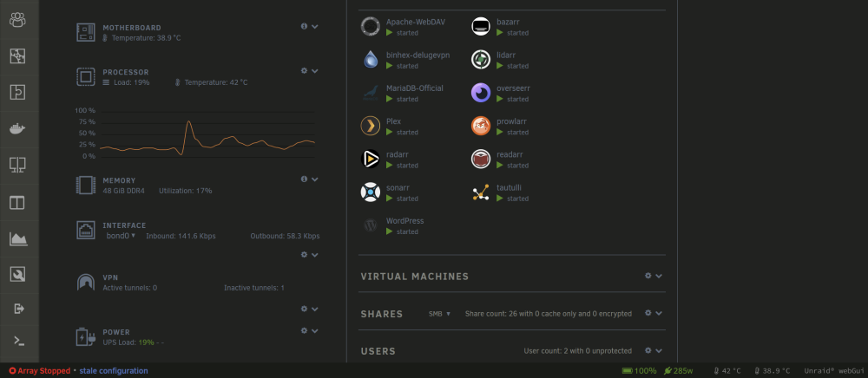Screen dimensions: 868x378
Task: Click the WordPress container icon
Action: [x=370, y=225]
